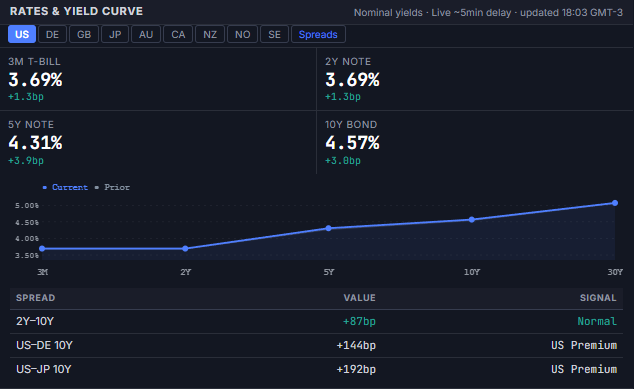Click the +192bp spread value

[356, 369]
